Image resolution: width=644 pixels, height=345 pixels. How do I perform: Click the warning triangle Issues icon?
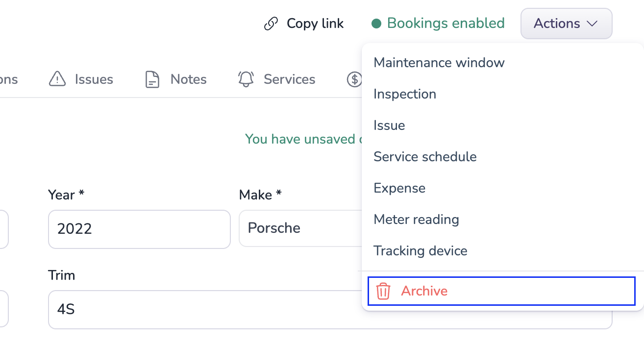click(57, 79)
